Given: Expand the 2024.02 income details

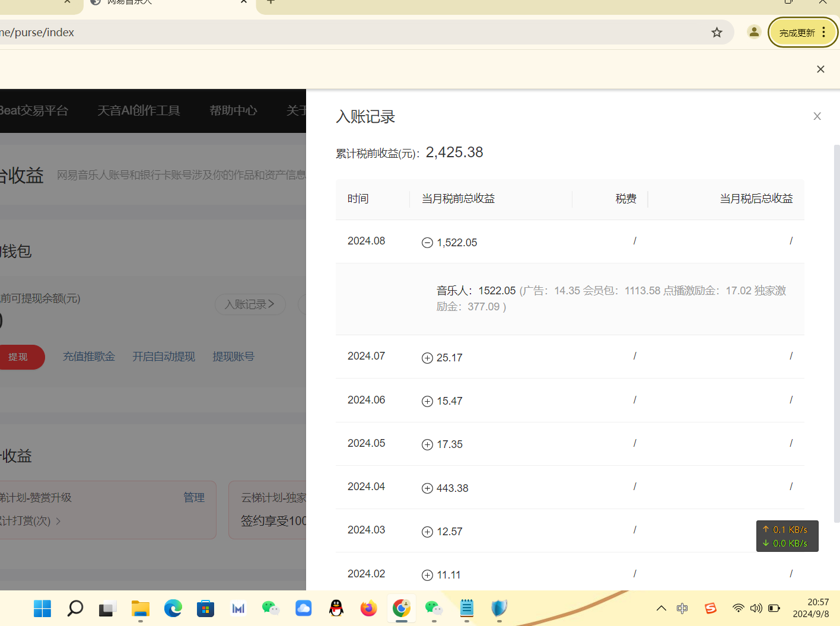Looking at the screenshot, I should click(427, 574).
